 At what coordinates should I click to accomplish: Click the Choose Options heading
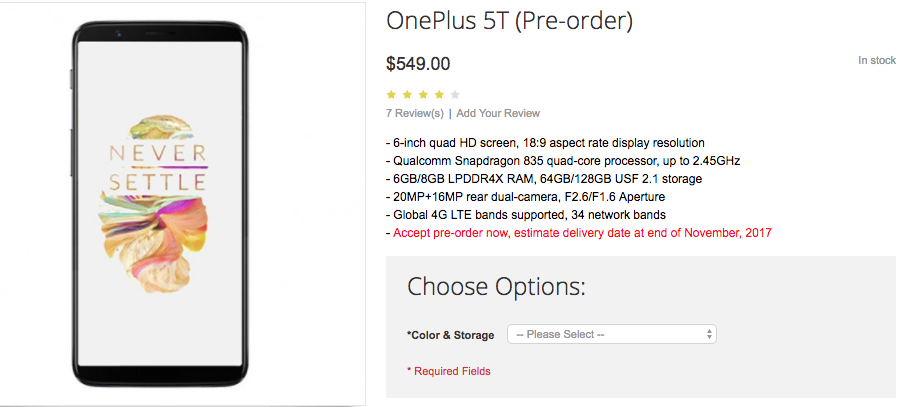click(x=495, y=287)
